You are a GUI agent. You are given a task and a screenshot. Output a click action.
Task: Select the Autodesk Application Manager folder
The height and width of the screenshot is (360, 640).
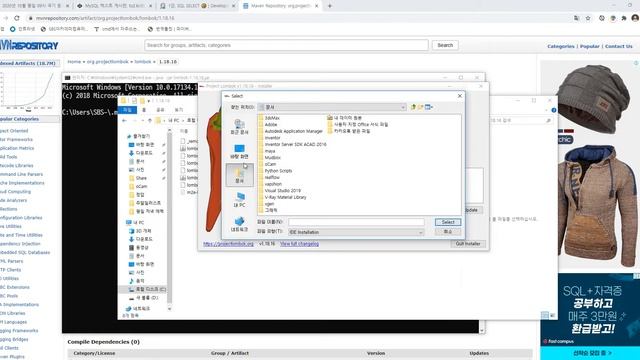[290, 131]
